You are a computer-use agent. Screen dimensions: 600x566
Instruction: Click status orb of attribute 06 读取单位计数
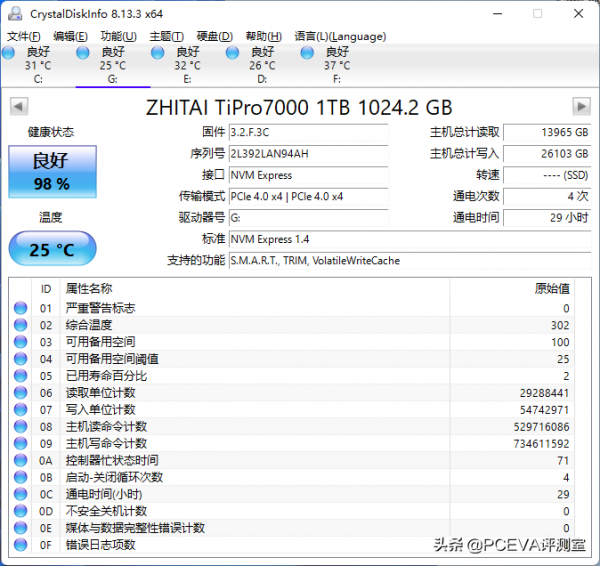(x=21, y=393)
